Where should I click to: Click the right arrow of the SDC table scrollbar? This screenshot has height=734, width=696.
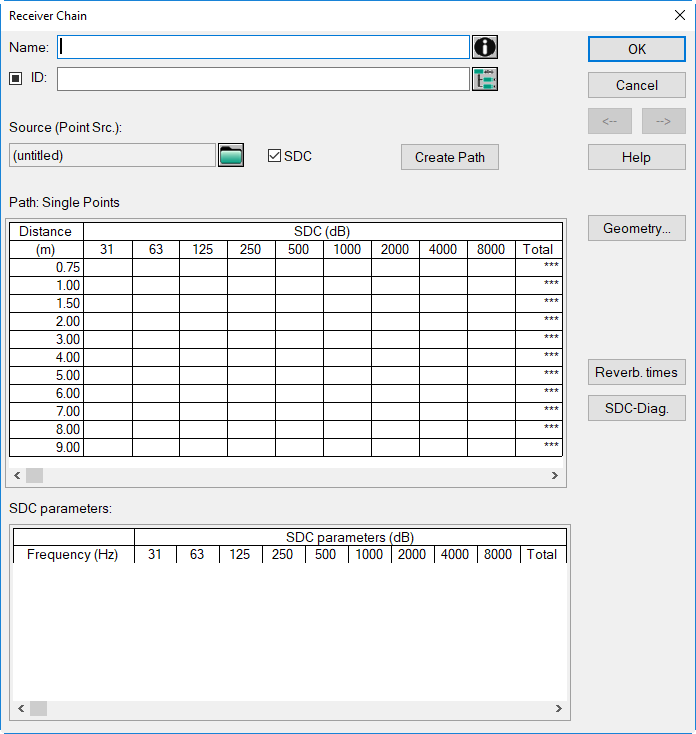(x=555, y=476)
